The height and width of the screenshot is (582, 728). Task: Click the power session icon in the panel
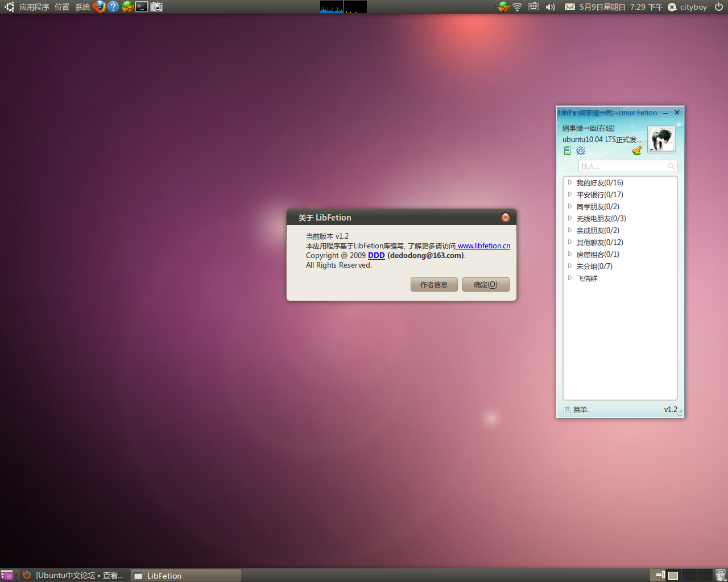(x=719, y=7)
